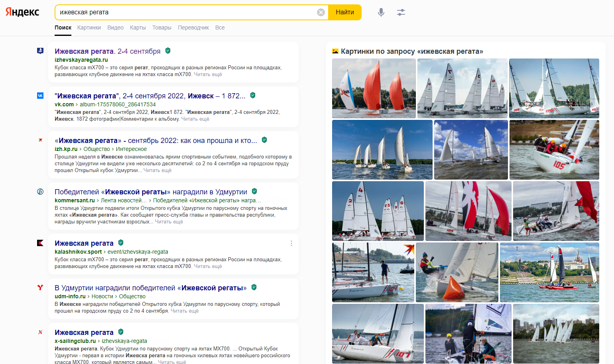The height and width of the screenshot is (364, 614).
Task: Click verified shield on kalashnikov.sport result title
Action: 121,243
